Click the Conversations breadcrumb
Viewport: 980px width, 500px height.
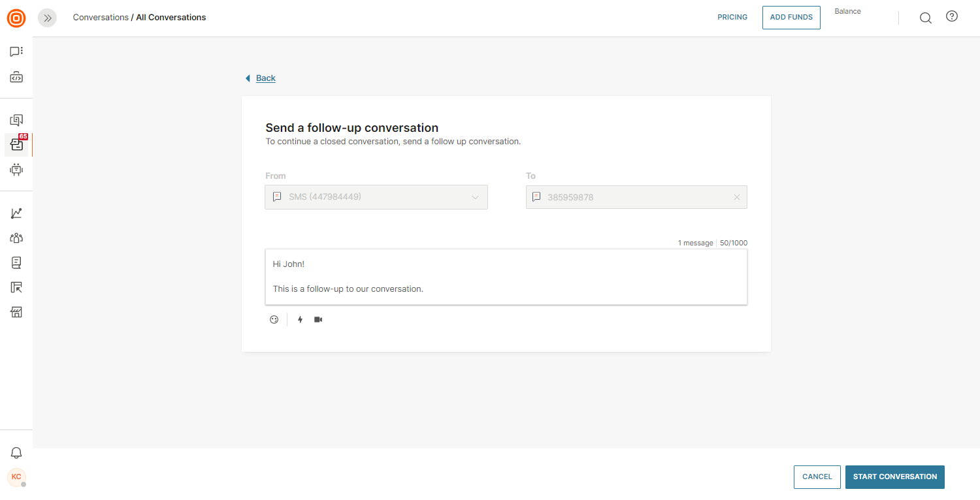pyautogui.click(x=101, y=18)
